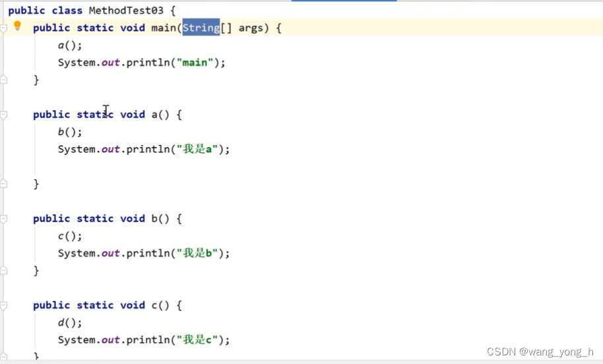
Task: Click the void keyword in main's declaration
Action: [x=133, y=28]
